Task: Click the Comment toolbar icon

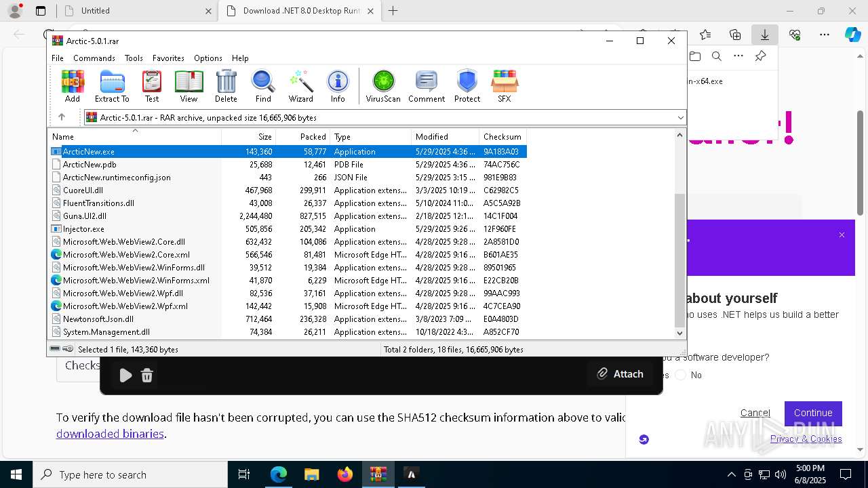Action: (427, 86)
